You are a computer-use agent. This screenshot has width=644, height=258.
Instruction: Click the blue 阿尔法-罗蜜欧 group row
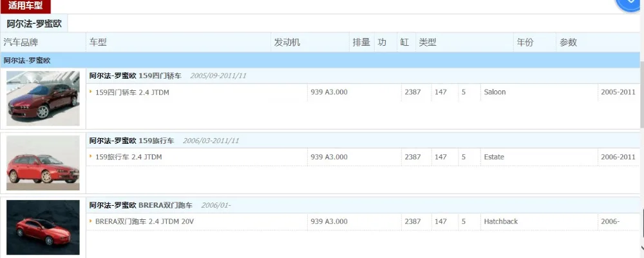[x=320, y=61]
